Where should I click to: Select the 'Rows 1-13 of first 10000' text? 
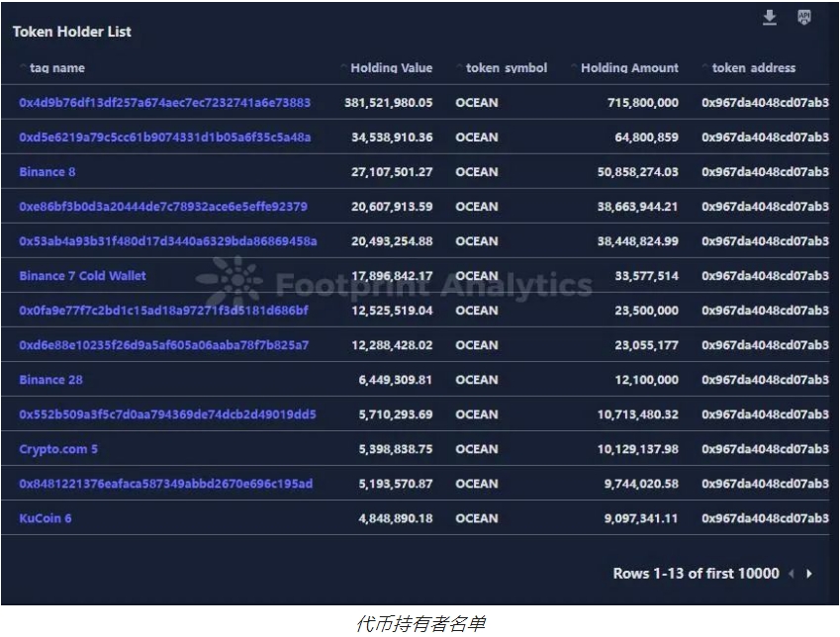pos(696,574)
